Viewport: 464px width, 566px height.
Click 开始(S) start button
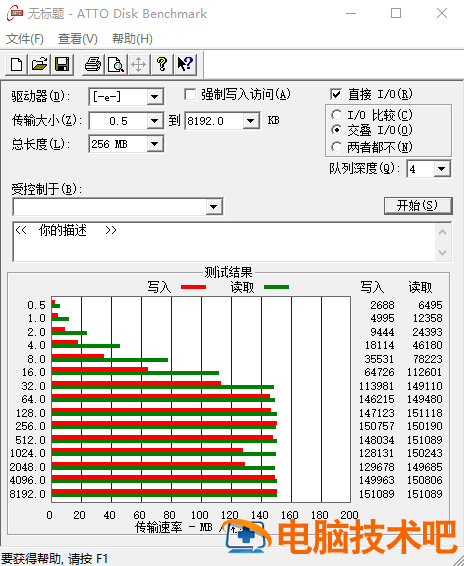418,205
